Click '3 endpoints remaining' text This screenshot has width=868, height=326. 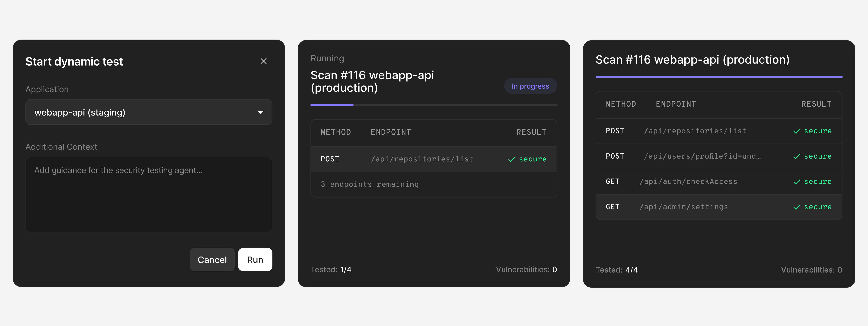tap(370, 184)
